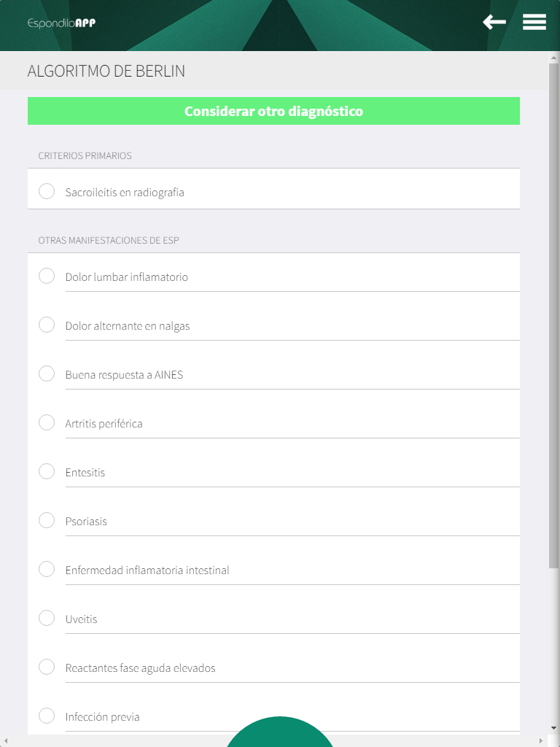Image resolution: width=560 pixels, height=747 pixels.
Task: Click the EspondiloAPP logo
Action: pos(61,23)
